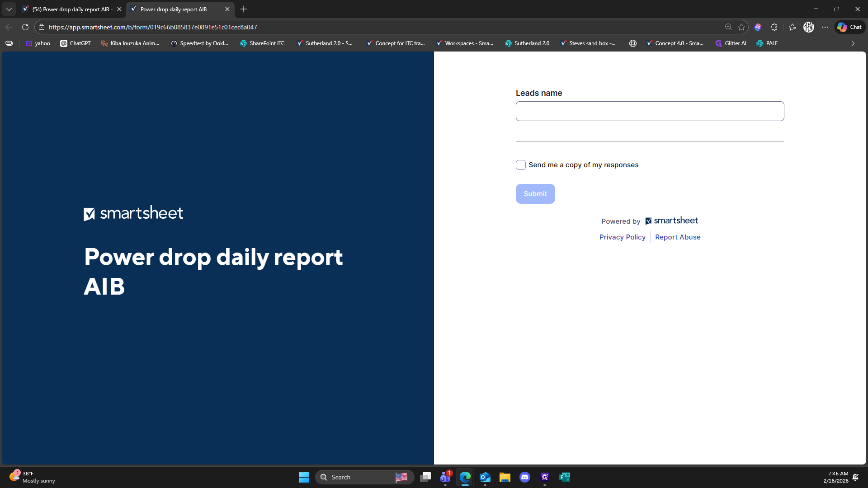Open SharePoint ITC bookmark
The height and width of the screenshot is (488, 868).
(x=262, y=43)
